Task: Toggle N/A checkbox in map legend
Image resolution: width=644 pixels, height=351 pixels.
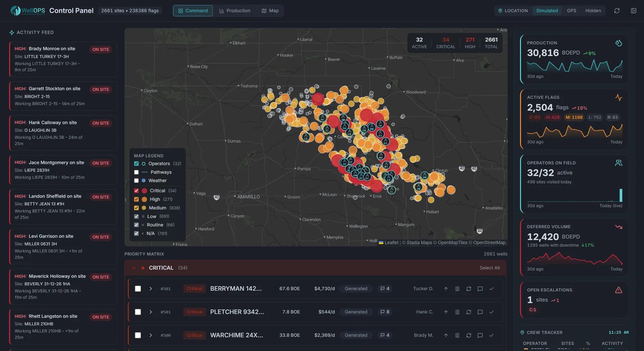Action: (136, 234)
